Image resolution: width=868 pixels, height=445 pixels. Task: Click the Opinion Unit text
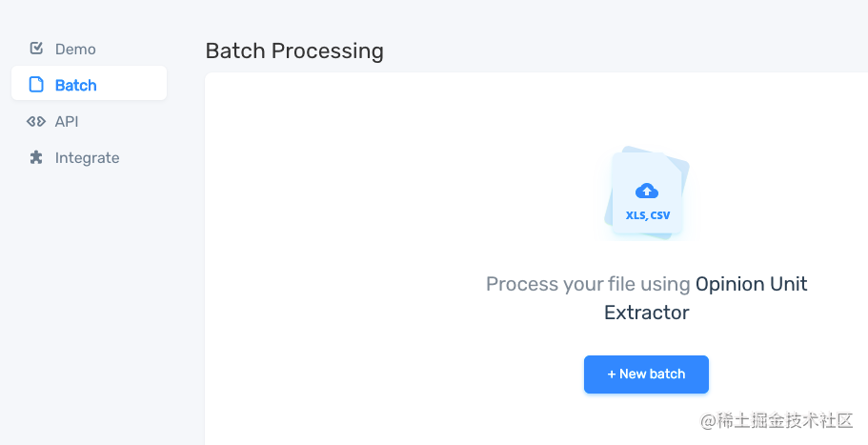point(751,284)
